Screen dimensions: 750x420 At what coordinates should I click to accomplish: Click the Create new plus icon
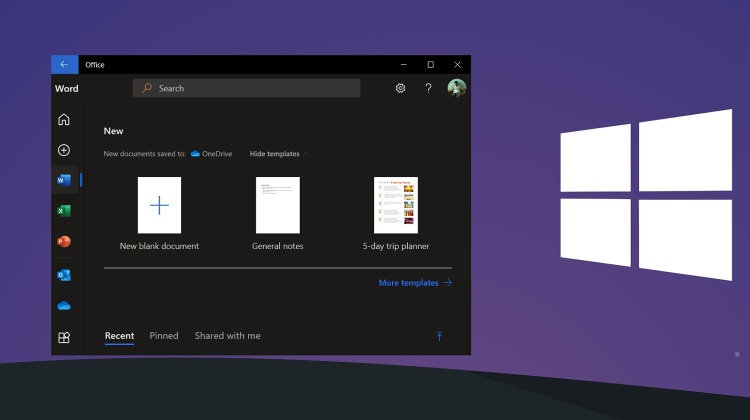coord(64,150)
